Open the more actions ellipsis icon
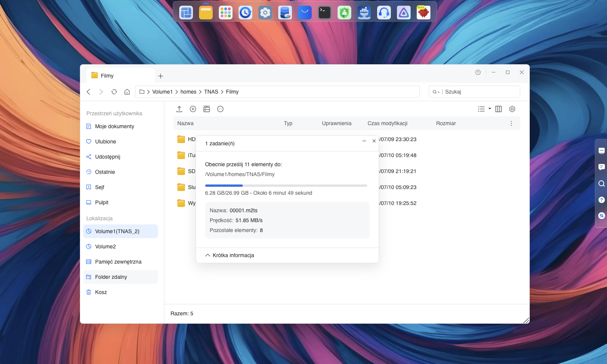Image resolution: width=607 pixels, height=364 pixels. 220,109
